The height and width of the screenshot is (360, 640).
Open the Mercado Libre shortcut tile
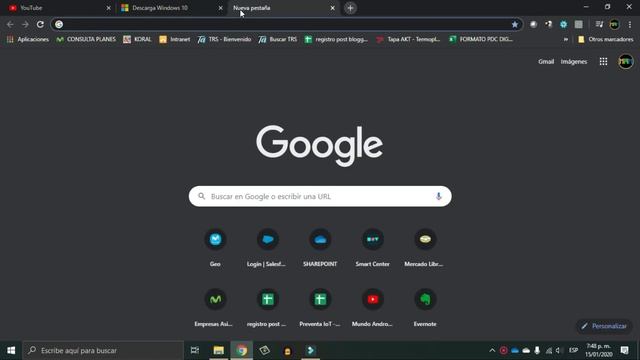tap(424, 247)
